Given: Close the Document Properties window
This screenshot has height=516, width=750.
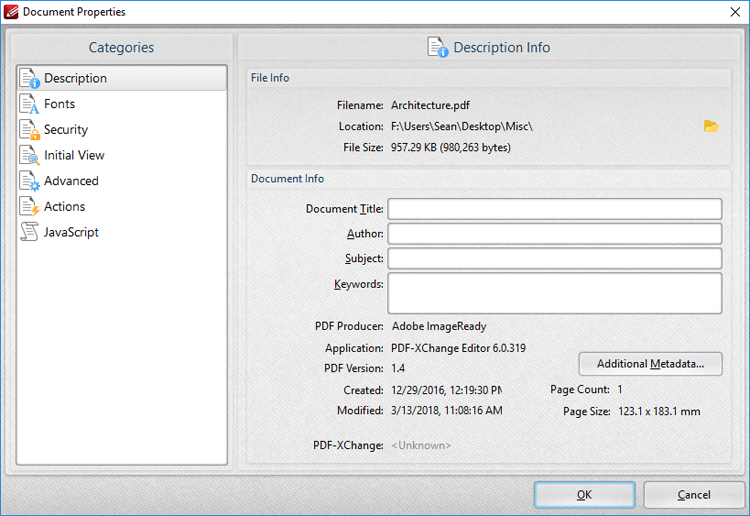Looking at the screenshot, I should tap(735, 12).
